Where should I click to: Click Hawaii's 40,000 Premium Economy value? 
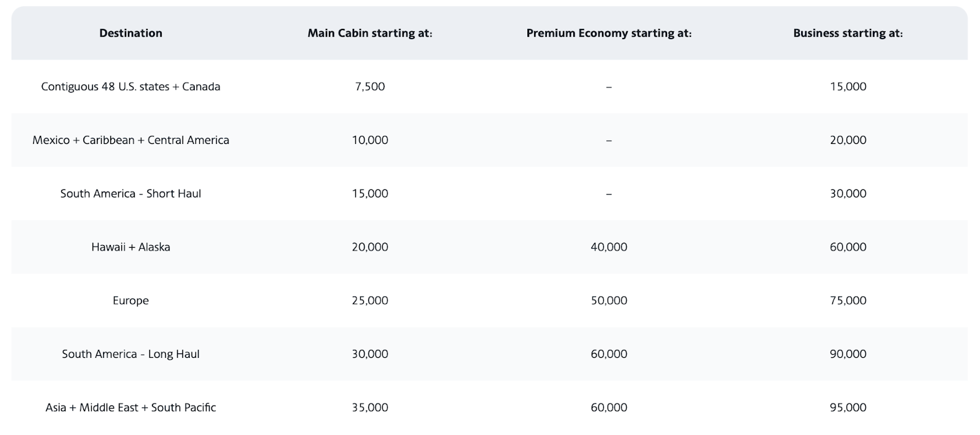tap(609, 247)
